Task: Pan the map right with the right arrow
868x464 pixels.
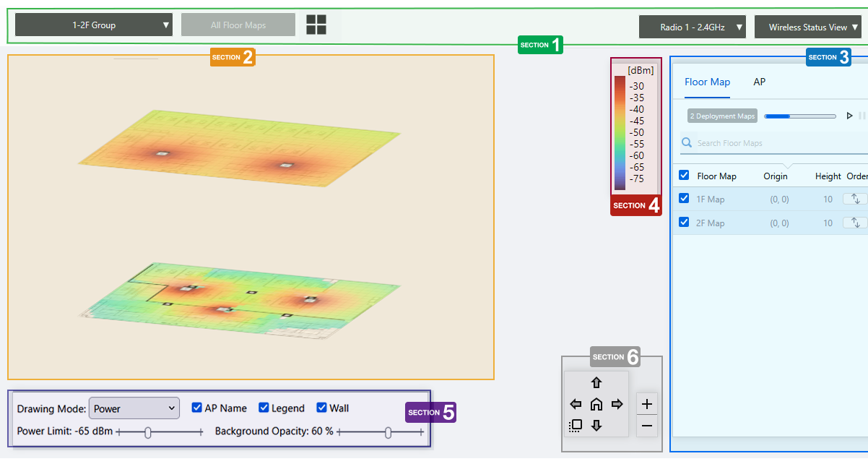Action: 617,404
